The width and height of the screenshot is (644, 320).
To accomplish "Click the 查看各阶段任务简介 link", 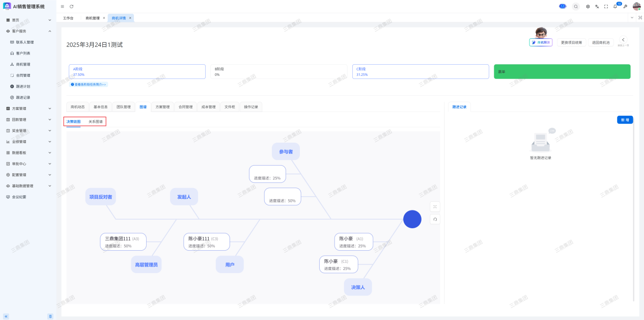I will 89,85.
